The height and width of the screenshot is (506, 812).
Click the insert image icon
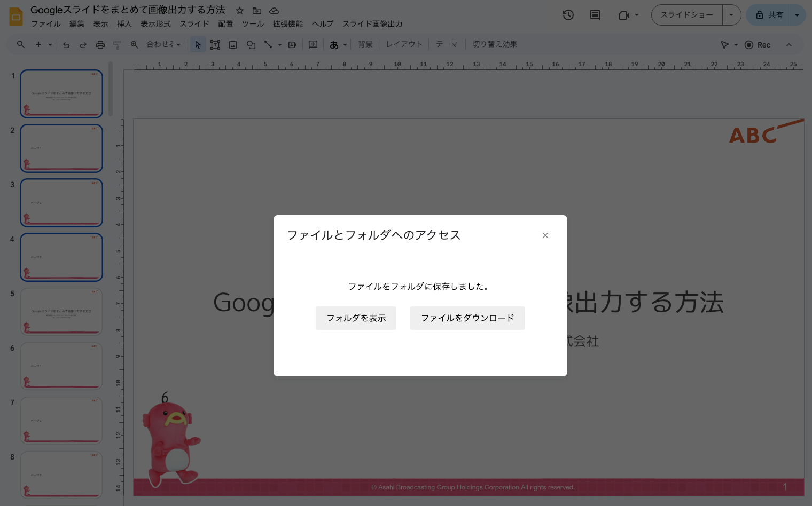[x=233, y=45]
